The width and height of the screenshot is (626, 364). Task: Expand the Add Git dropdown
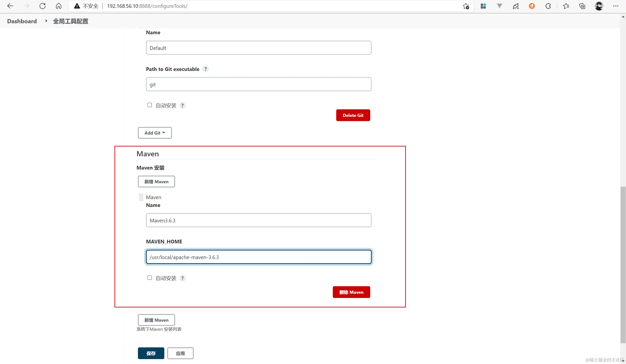155,133
